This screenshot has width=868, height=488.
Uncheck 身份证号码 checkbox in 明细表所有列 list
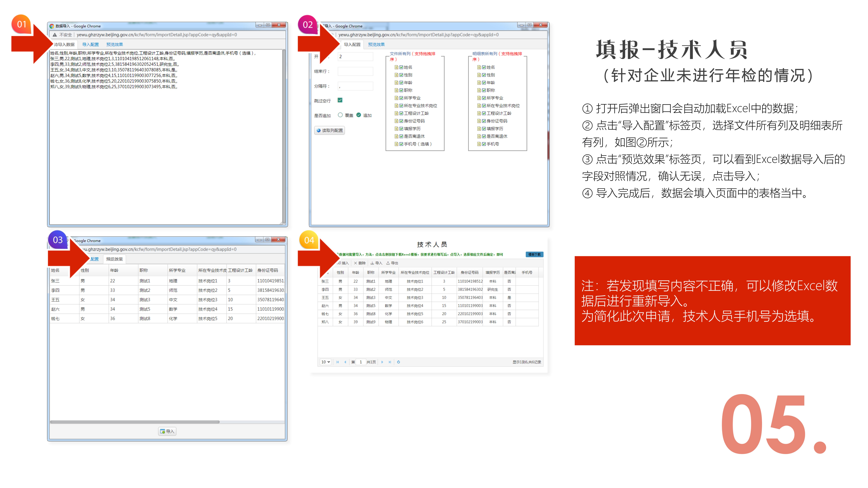484,121
